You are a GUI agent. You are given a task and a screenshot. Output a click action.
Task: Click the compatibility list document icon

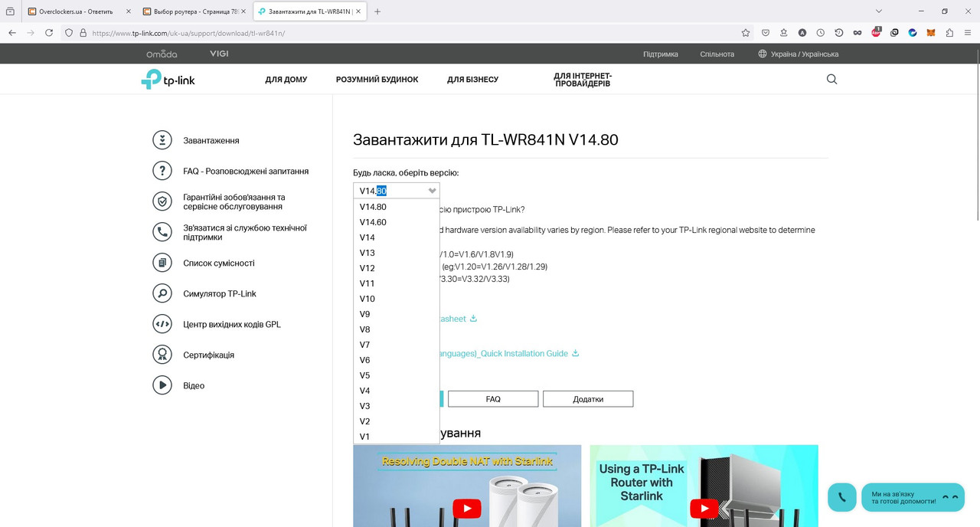point(162,263)
